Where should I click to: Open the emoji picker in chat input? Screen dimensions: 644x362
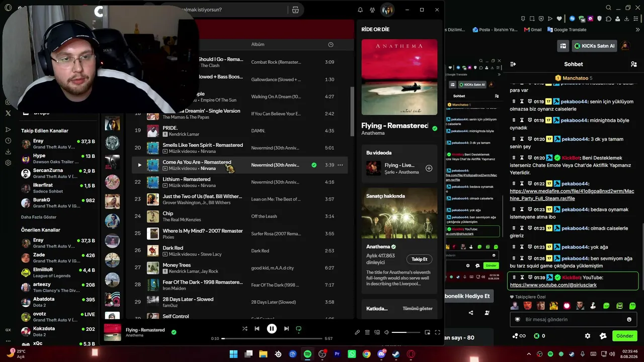click(629, 319)
